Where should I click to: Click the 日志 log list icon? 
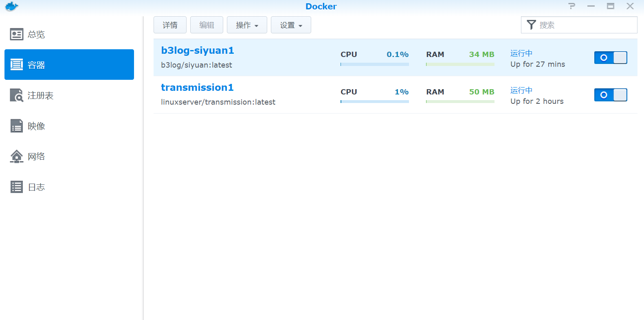point(17,187)
